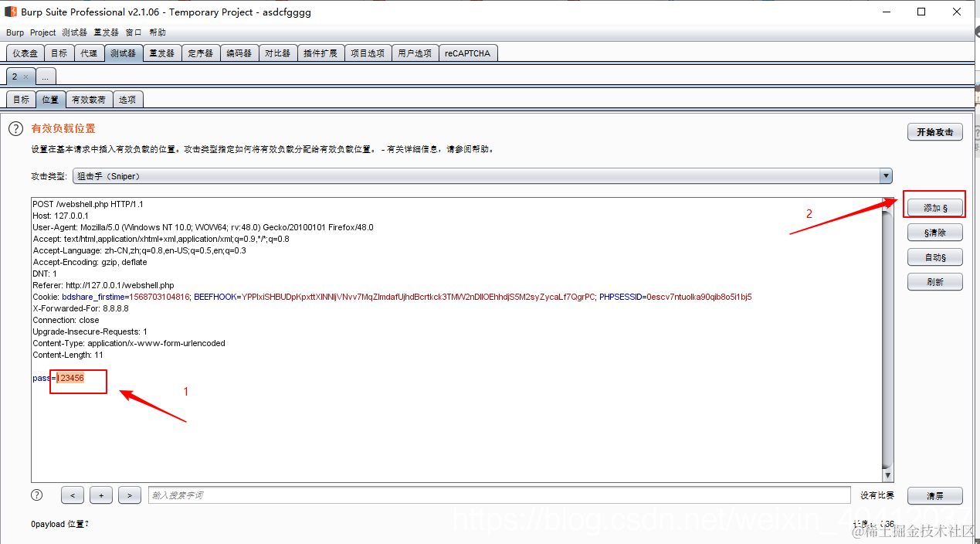The height and width of the screenshot is (544, 980).
Task: Click the Host: 127.0.0.1 header line
Action: click(60, 216)
